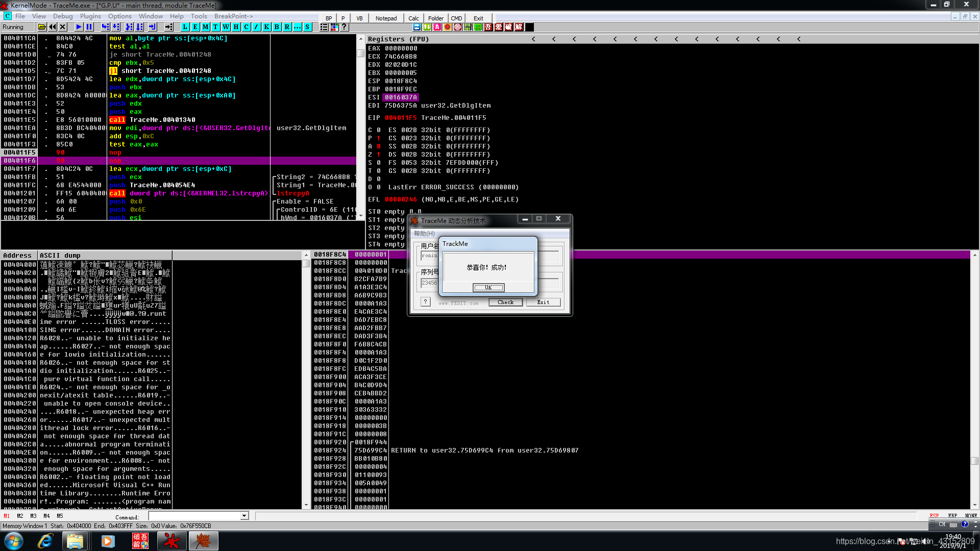
Task: Click the Trace into toolbar icon
Action: [129, 27]
